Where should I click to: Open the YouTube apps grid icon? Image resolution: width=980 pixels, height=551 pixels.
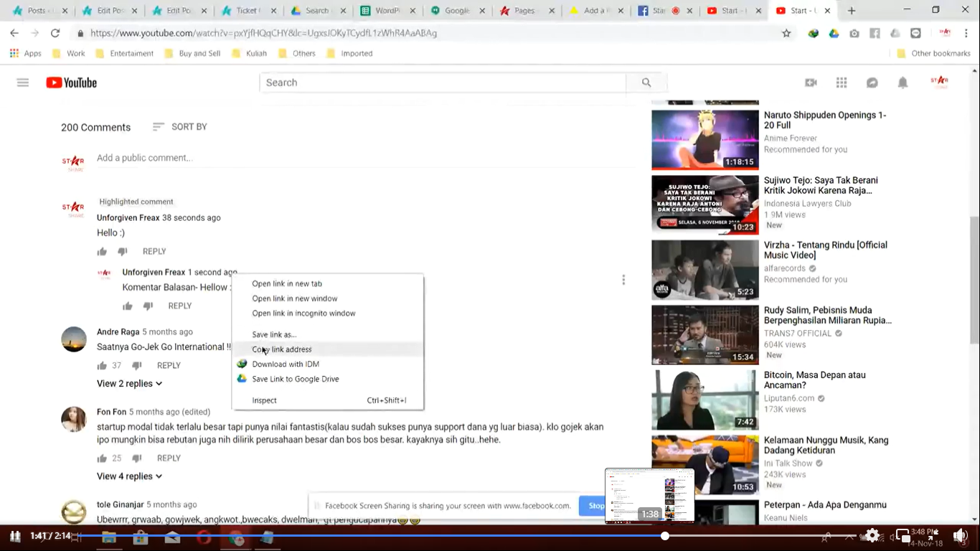[x=842, y=83]
